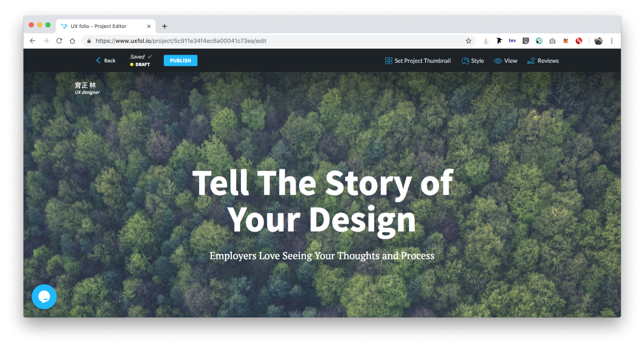Screen dimensions: 644x348
Task: Click the lightbulb extension icon
Action: (526, 41)
